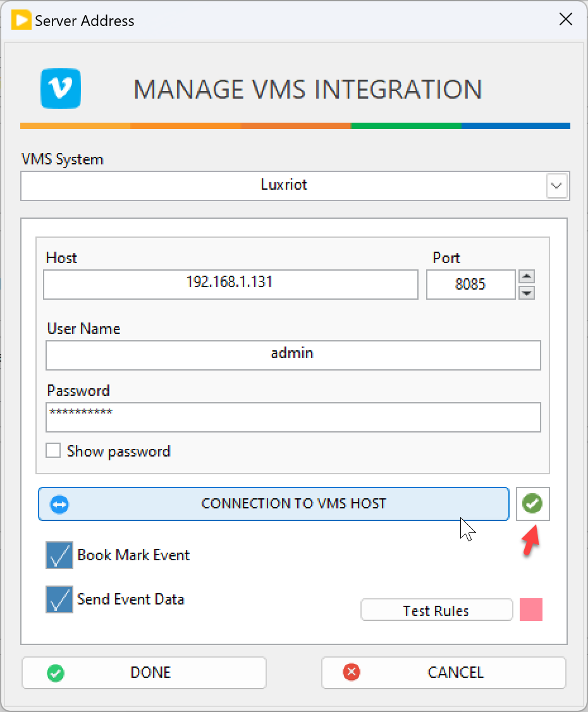
Task: Click into the Port number field
Action: [x=470, y=285]
